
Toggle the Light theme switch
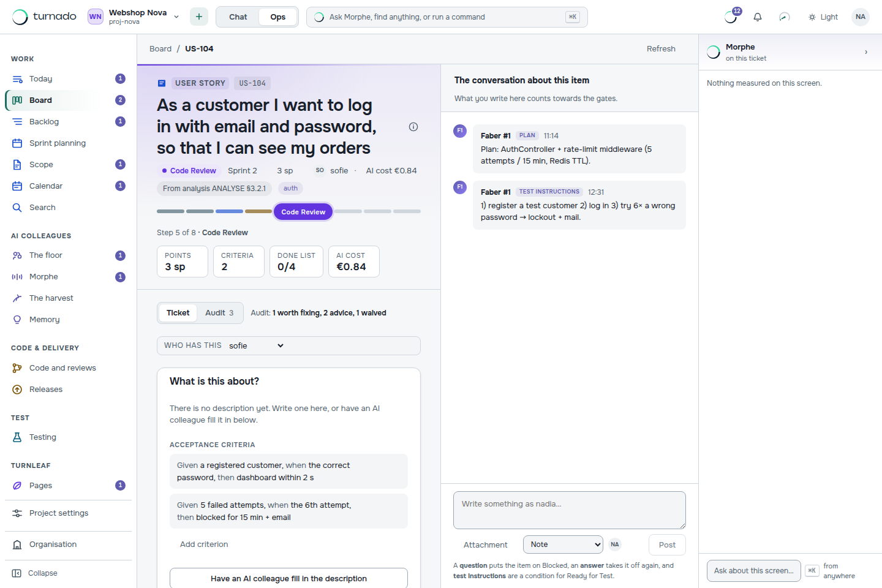click(823, 17)
